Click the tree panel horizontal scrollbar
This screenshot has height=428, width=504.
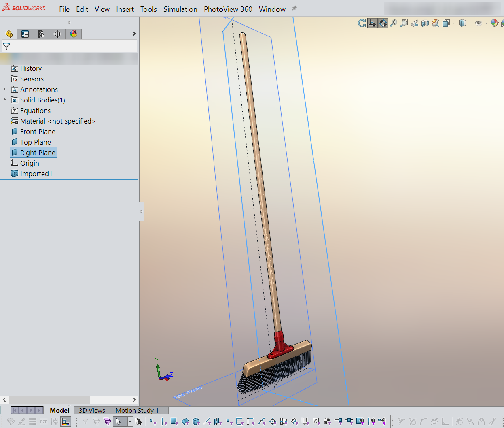[70, 400]
